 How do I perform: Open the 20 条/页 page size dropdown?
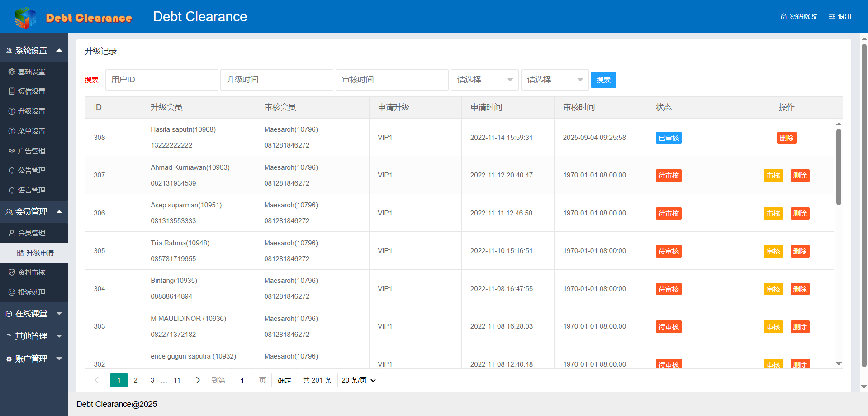pyautogui.click(x=358, y=380)
